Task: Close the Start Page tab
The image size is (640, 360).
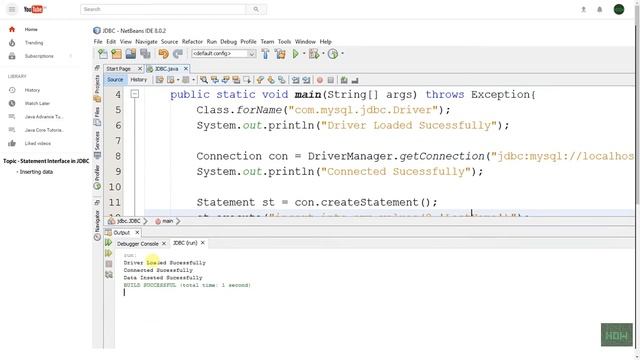Action: pos(140,69)
